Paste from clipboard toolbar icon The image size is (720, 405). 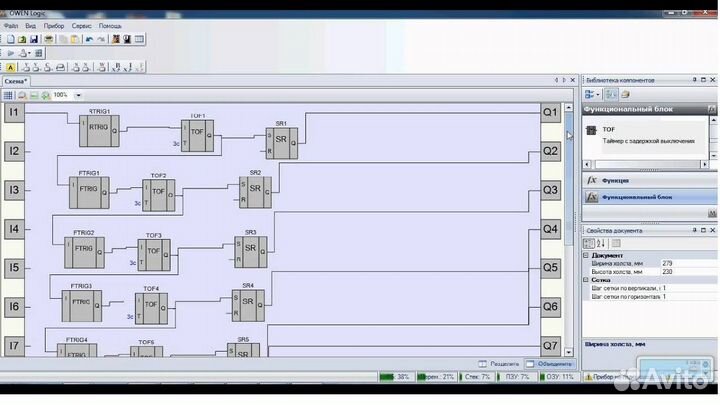tap(75, 39)
